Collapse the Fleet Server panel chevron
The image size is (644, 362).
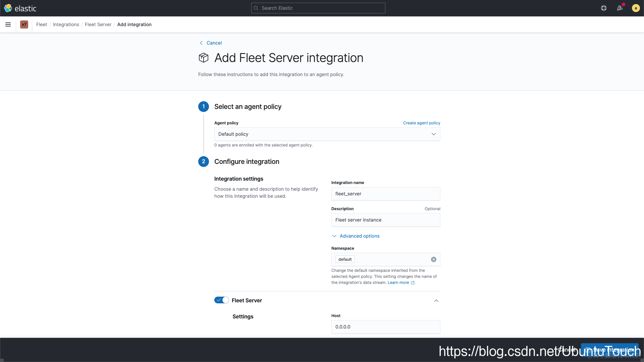pos(436,301)
